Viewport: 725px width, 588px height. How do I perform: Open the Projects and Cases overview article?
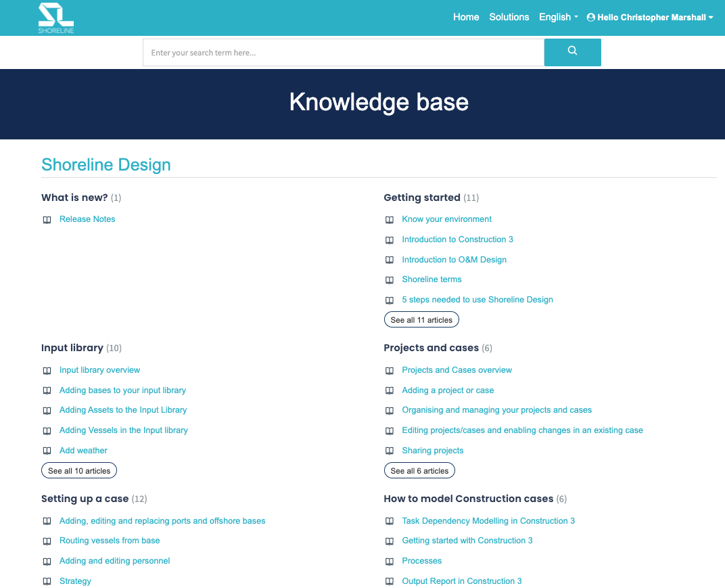[457, 370]
